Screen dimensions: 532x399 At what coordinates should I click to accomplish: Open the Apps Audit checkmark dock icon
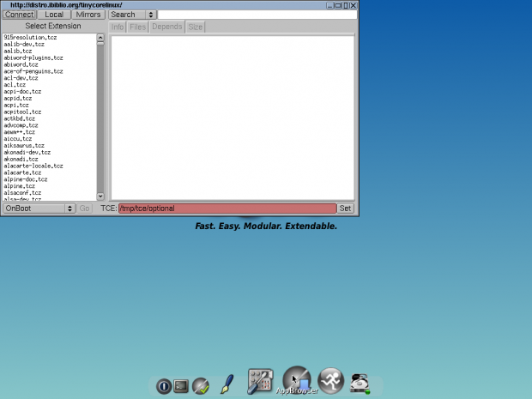click(201, 386)
